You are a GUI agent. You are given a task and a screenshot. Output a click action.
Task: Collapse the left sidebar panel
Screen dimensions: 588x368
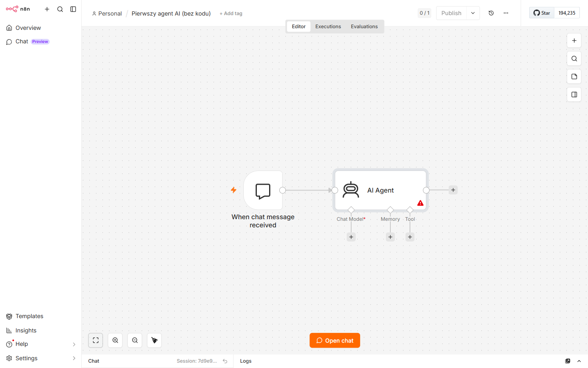tap(73, 9)
